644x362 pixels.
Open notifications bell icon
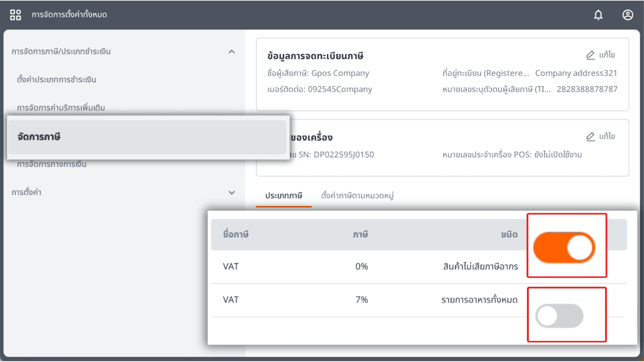(x=598, y=15)
